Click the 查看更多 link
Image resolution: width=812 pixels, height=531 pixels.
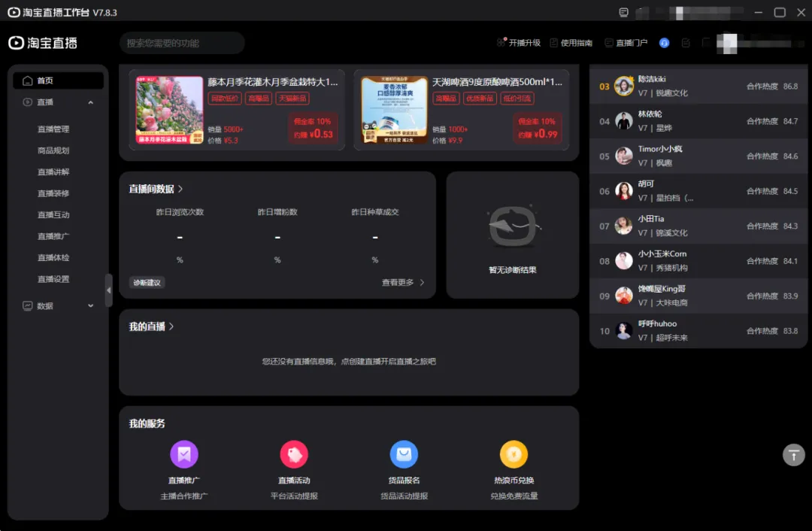pos(403,283)
